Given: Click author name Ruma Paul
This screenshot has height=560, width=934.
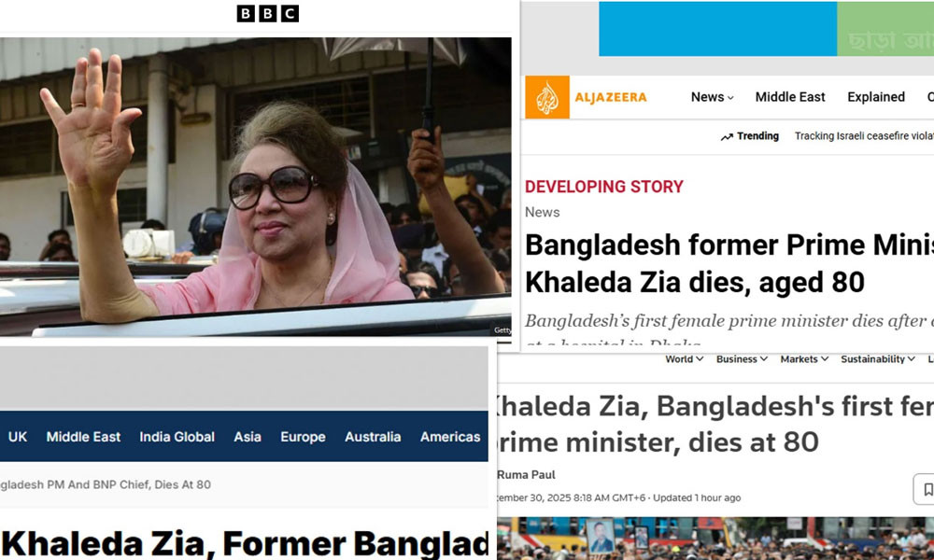Looking at the screenshot, I should (x=526, y=475).
